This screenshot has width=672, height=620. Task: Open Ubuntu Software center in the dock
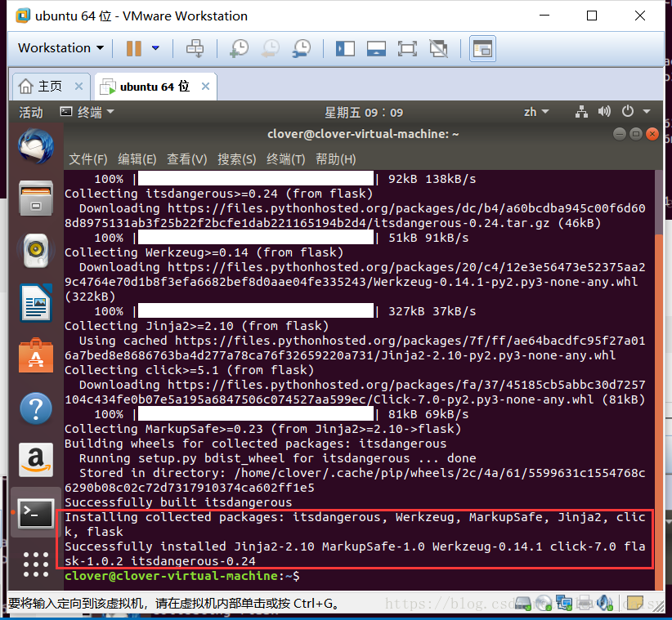pyautogui.click(x=36, y=356)
